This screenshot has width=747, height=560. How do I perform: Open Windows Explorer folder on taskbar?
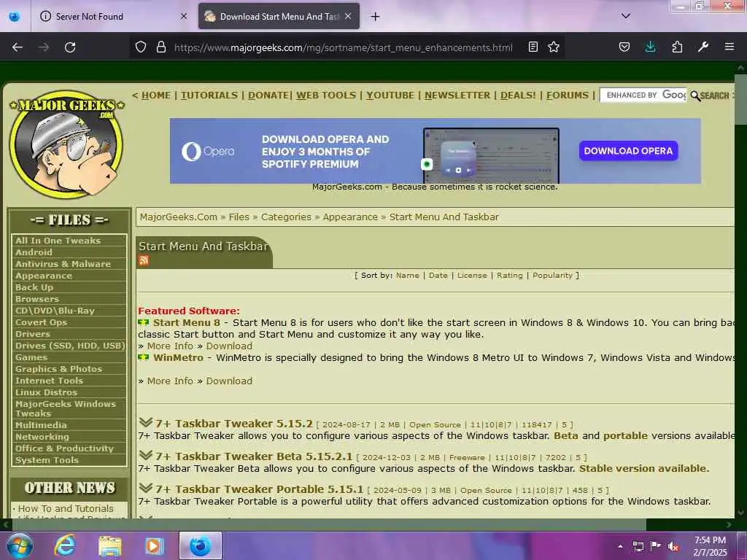(x=110, y=545)
